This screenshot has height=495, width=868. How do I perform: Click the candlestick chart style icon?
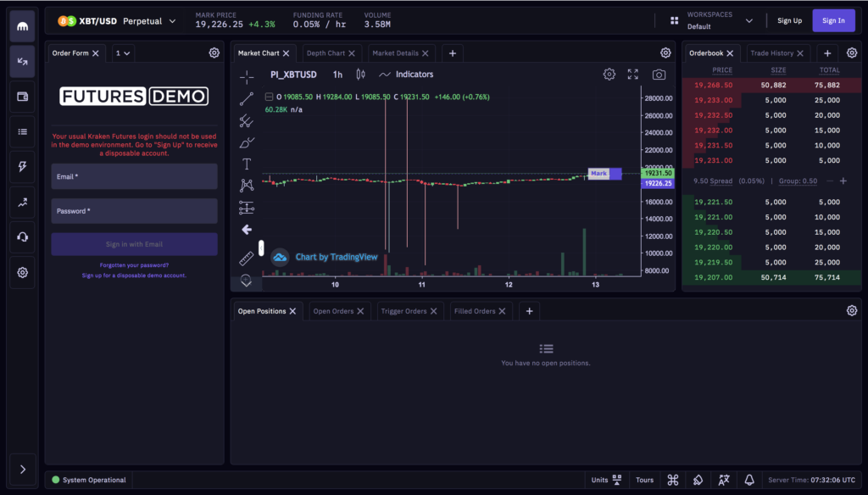361,75
